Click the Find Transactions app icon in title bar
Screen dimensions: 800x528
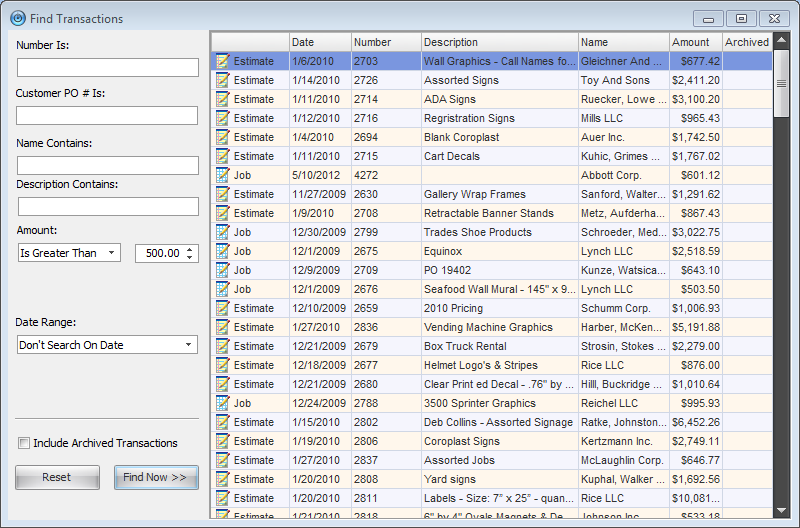click(17, 18)
